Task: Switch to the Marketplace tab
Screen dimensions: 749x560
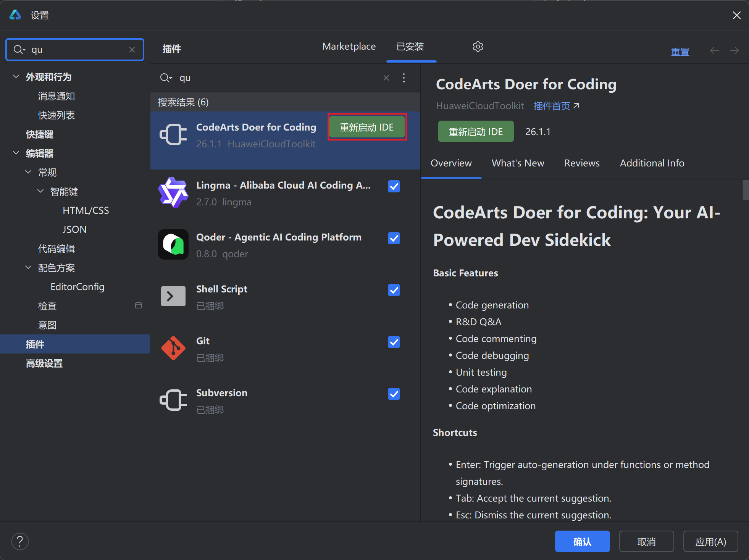Action: (x=349, y=47)
